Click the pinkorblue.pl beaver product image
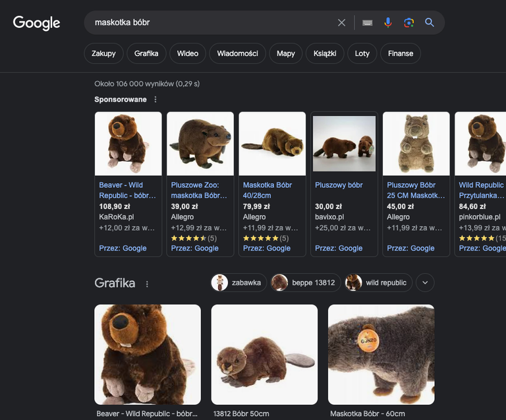Viewport: 506px width, 420px height. click(x=480, y=144)
